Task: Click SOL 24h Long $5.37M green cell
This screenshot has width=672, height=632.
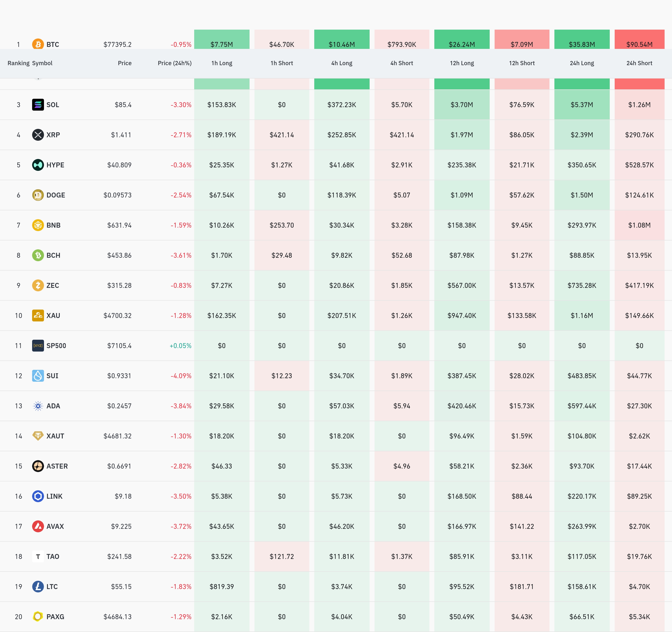Action: [x=582, y=105]
